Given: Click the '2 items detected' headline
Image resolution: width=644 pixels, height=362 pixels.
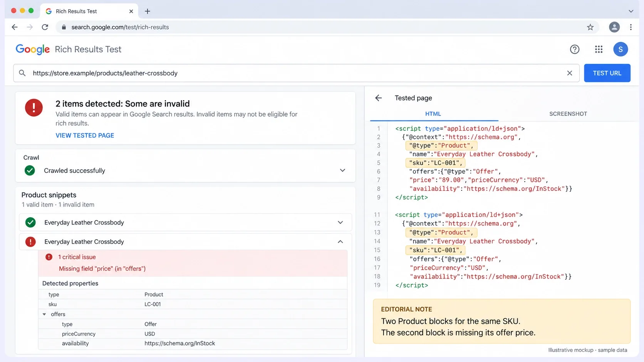Looking at the screenshot, I should 122,104.
